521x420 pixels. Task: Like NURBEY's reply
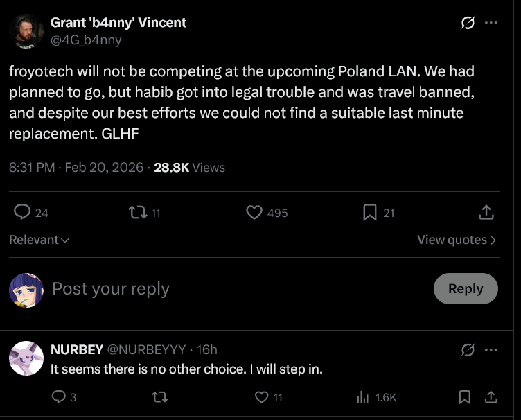261,397
